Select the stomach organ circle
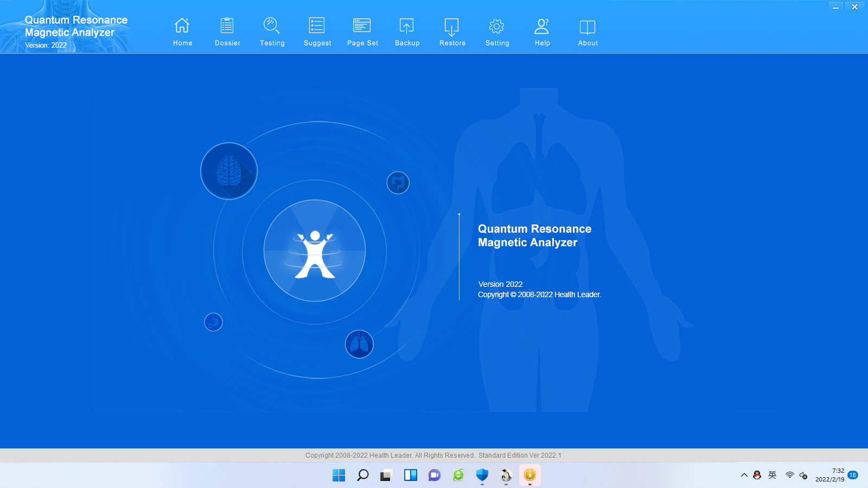This screenshot has width=868, height=488. click(x=213, y=322)
